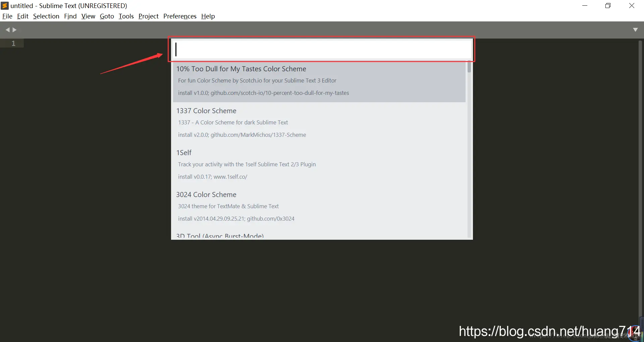Viewport: 644px width, 342px height.
Task: Select 10% Too Dull for My Tastes Color Scheme
Action: click(319, 81)
